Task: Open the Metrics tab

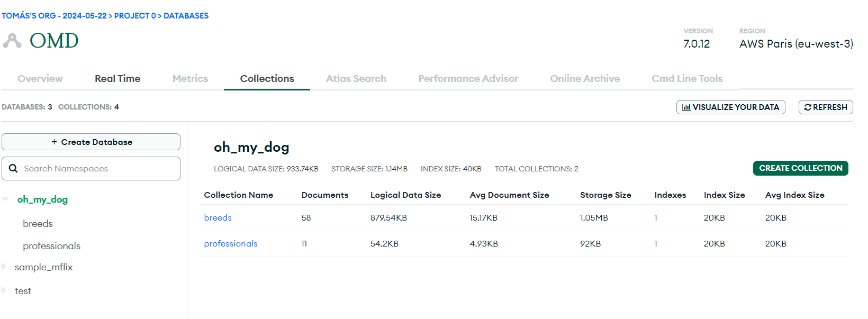Action: (x=190, y=78)
